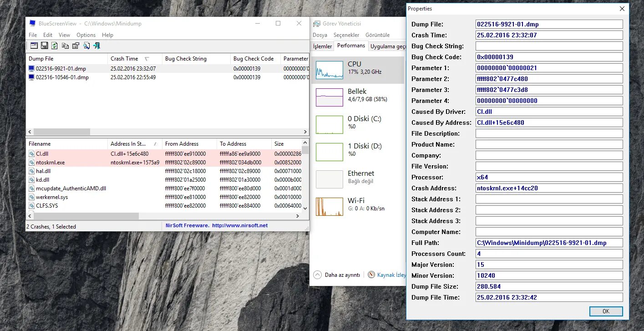644x331 pixels.
Task: Click icon beside mcupdate_AuthenticAMD.dll
Action: [31, 188]
